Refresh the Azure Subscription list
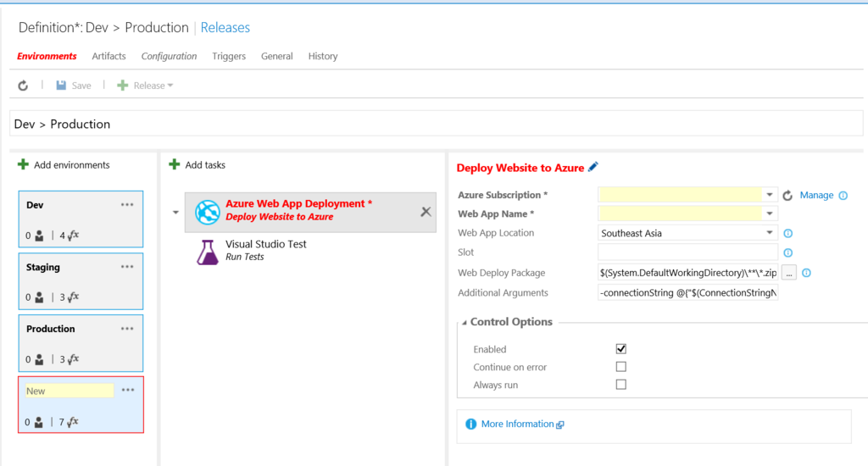 [787, 196]
